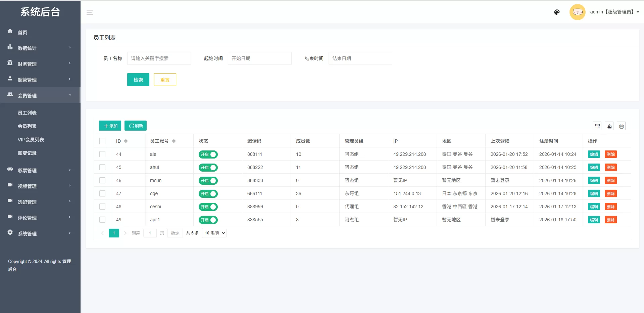
Task: Click the export data icon
Action: tap(609, 126)
